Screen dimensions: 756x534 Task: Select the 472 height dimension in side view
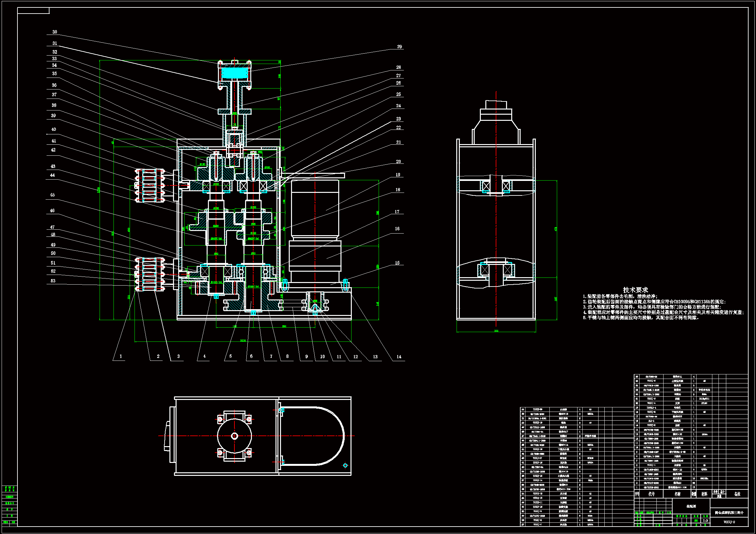click(x=556, y=229)
